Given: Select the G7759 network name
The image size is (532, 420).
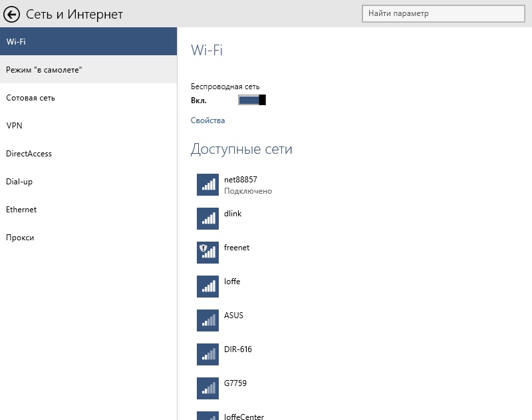Looking at the screenshot, I should point(235,383).
